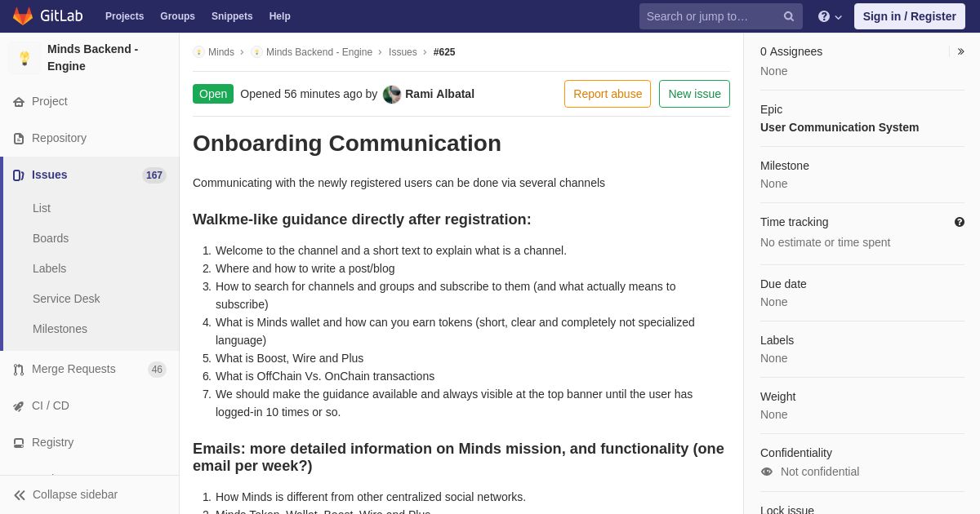The height and width of the screenshot is (514, 980).
Task: Open Labels in sidebar
Action: [49, 268]
